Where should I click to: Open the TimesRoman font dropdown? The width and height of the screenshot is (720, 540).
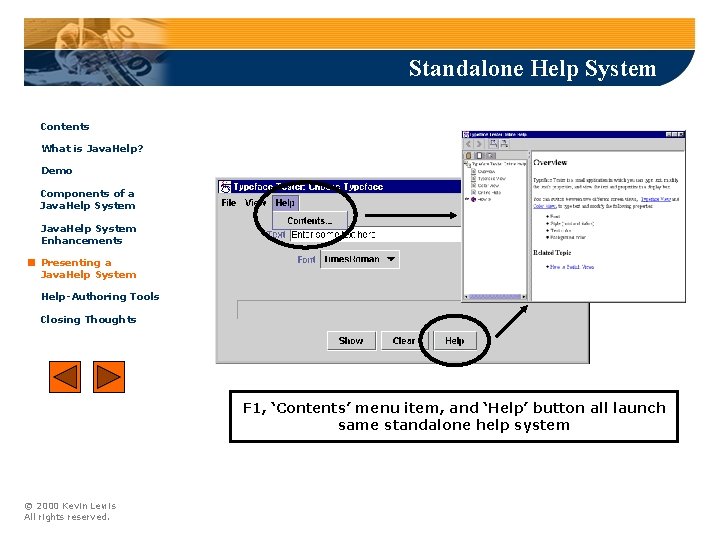[x=360, y=259]
